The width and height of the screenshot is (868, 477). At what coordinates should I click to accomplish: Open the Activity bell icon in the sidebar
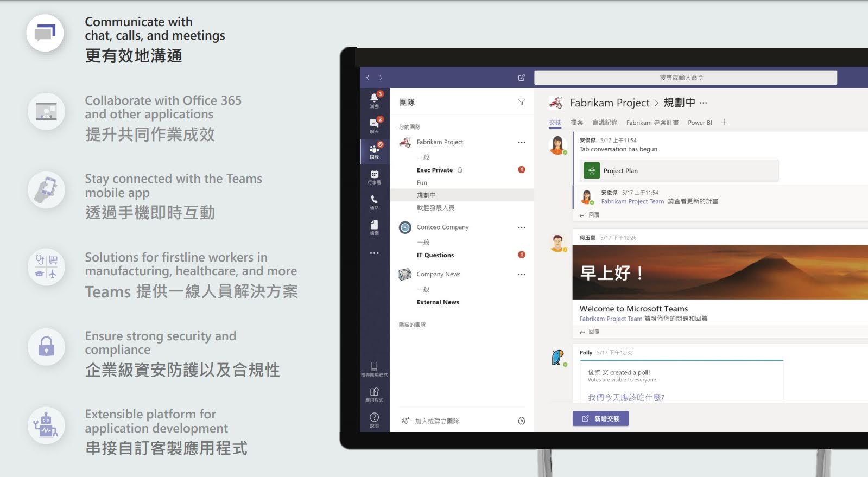pos(374,99)
